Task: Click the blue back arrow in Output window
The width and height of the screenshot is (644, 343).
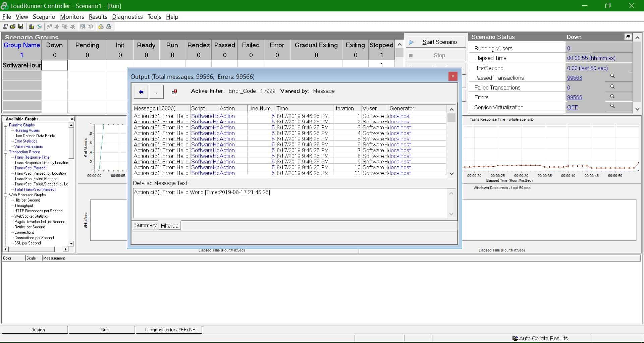Action: click(141, 92)
